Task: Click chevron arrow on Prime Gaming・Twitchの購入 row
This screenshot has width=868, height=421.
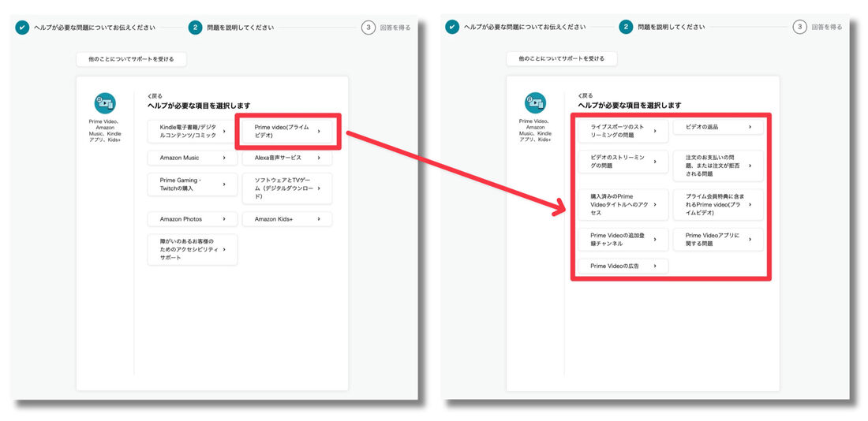Action: (224, 184)
